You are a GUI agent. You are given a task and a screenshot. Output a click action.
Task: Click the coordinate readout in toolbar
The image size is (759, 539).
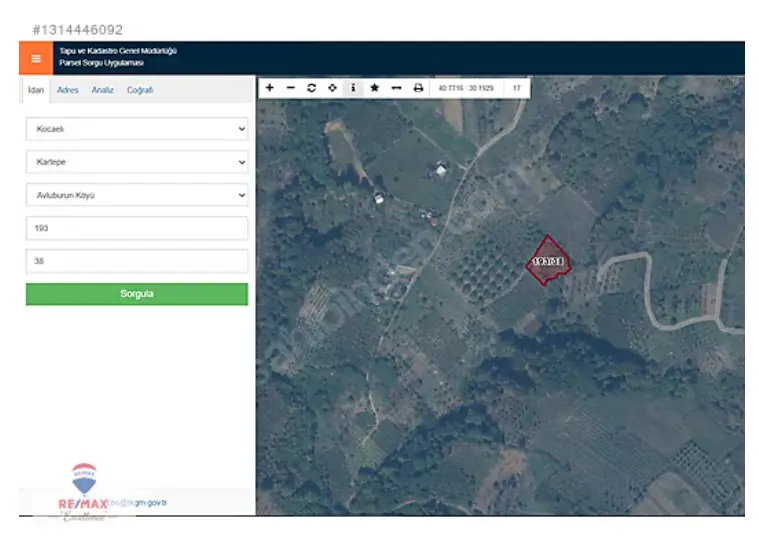(466, 88)
